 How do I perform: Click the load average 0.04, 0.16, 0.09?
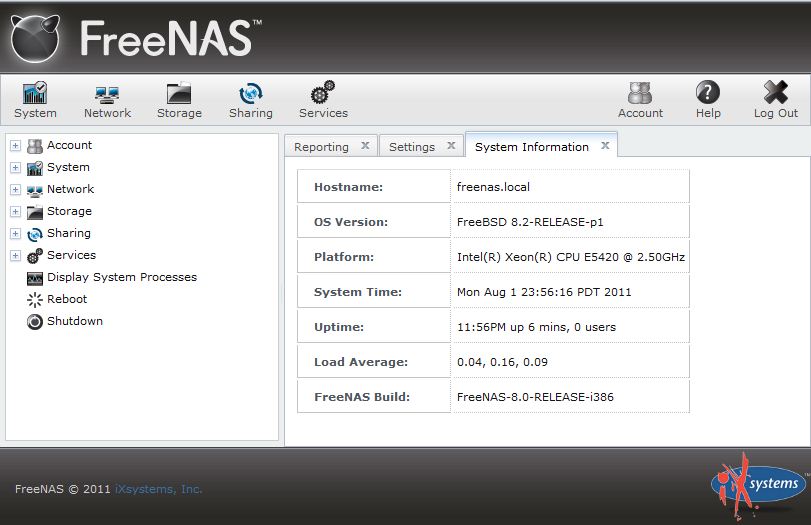(502, 362)
